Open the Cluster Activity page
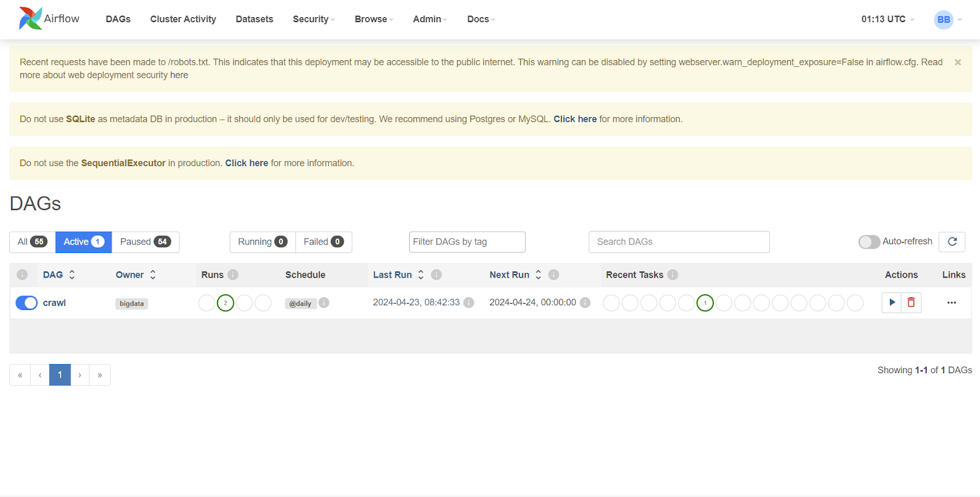The height and width of the screenshot is (497, 980). click(x=183, y=19)
